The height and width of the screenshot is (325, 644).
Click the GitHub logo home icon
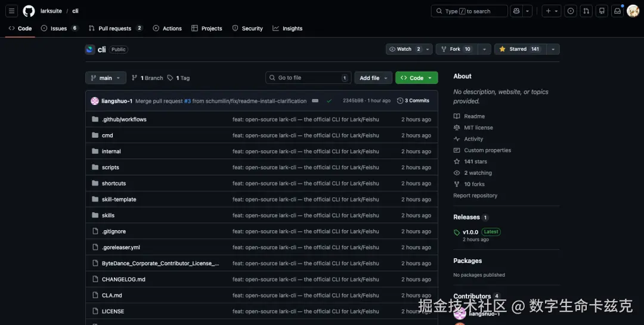coord(29,11)
